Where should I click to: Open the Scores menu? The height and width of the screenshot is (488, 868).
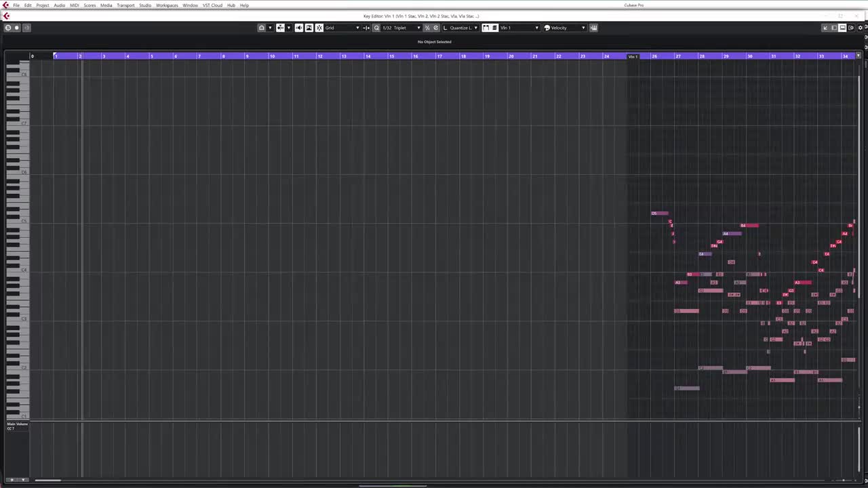click(x=90, y=5)
